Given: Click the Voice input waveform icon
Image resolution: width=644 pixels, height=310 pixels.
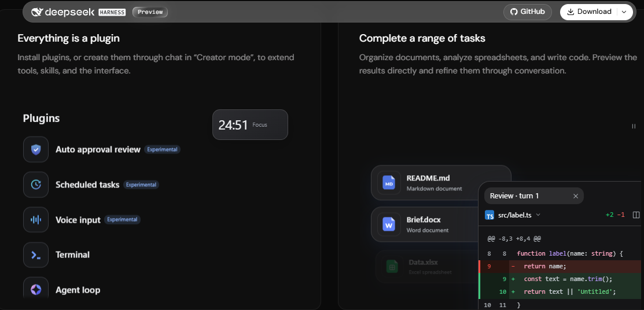Looking at the screenshot, I should click(x=36, y=220).
